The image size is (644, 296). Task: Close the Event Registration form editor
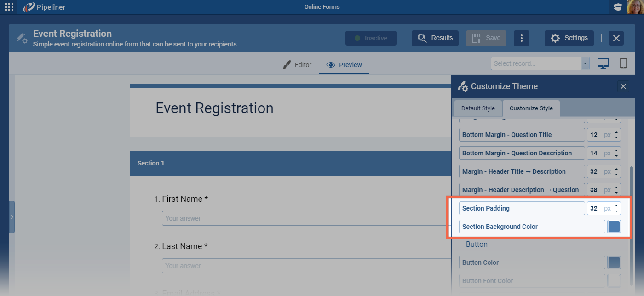pyautogui.click(x=616, y=38)
